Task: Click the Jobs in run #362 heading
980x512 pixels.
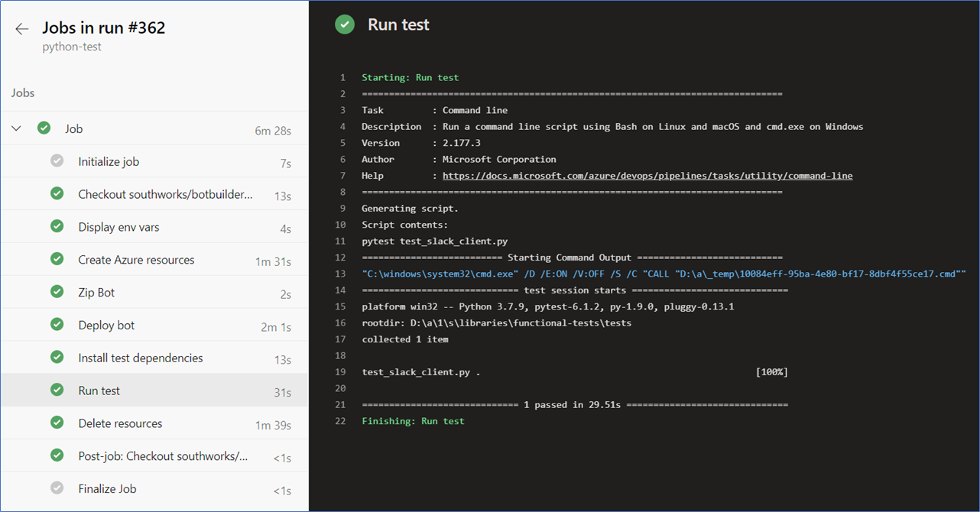Action: [104, 28]
